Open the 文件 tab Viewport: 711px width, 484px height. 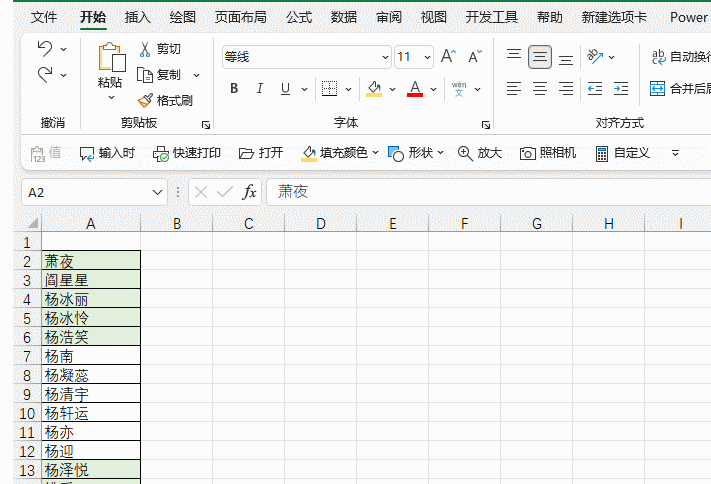point(44,17)
